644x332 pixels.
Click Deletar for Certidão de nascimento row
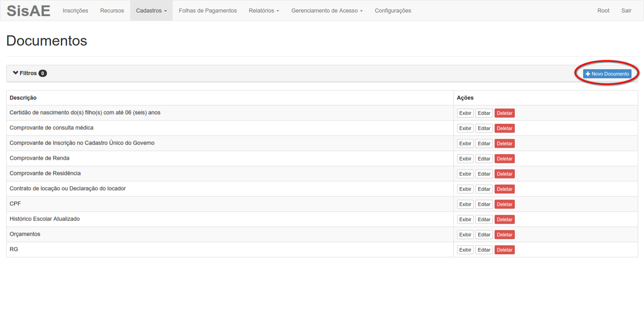tap(504, 113)
